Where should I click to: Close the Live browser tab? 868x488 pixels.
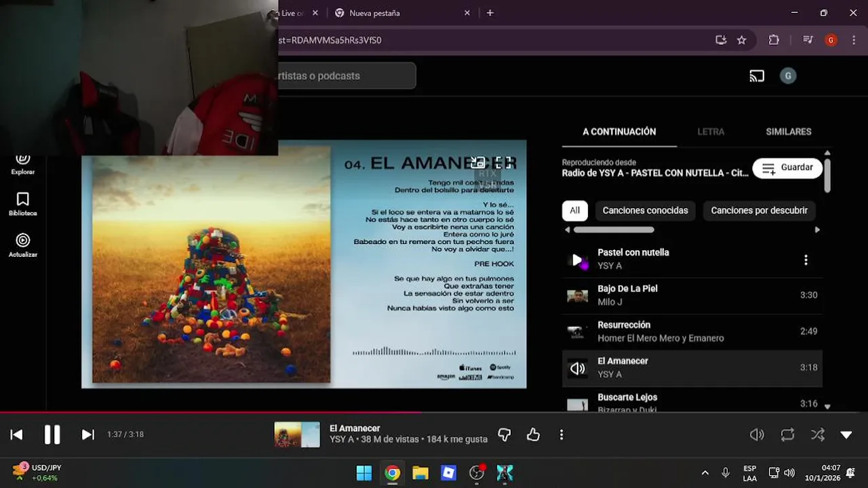[315, 13]
